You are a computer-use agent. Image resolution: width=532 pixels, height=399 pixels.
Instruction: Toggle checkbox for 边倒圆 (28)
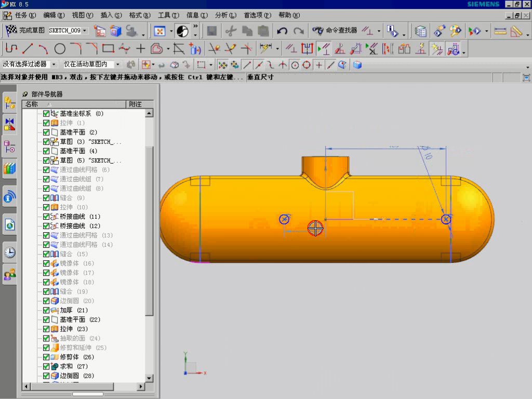point(46,376)
